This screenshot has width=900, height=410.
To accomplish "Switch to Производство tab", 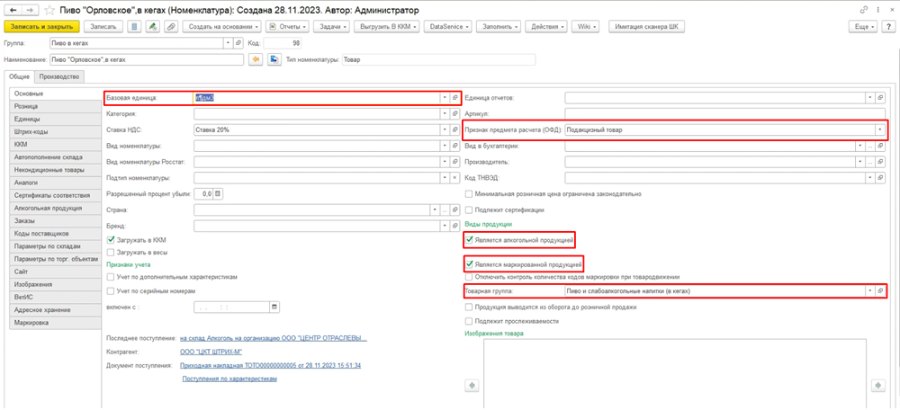I will pos(59,76).
